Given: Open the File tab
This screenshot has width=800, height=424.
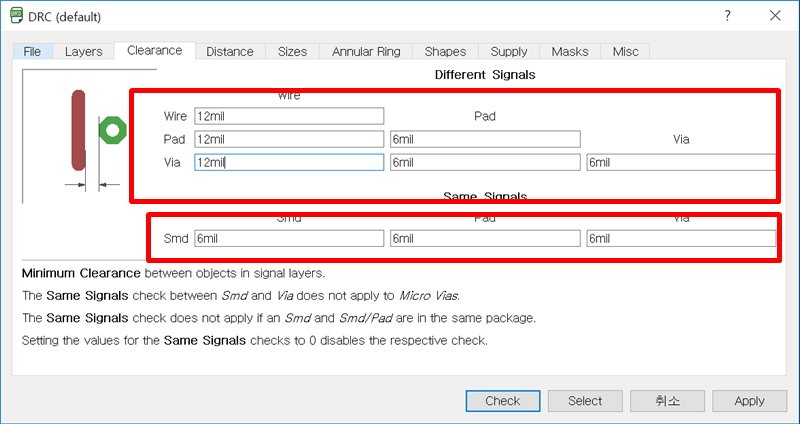Looking at the screenshot, I should coord(32,51).
